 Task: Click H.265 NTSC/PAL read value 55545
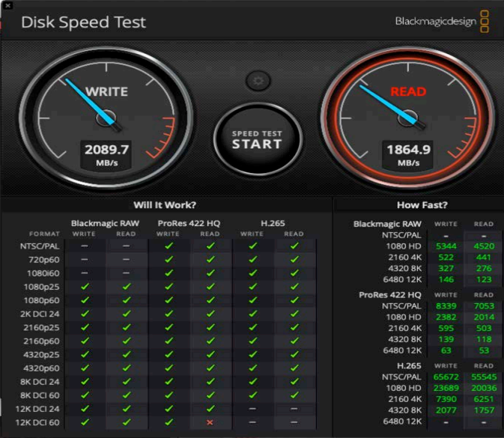pyautogui.click(x=484, y=377)
